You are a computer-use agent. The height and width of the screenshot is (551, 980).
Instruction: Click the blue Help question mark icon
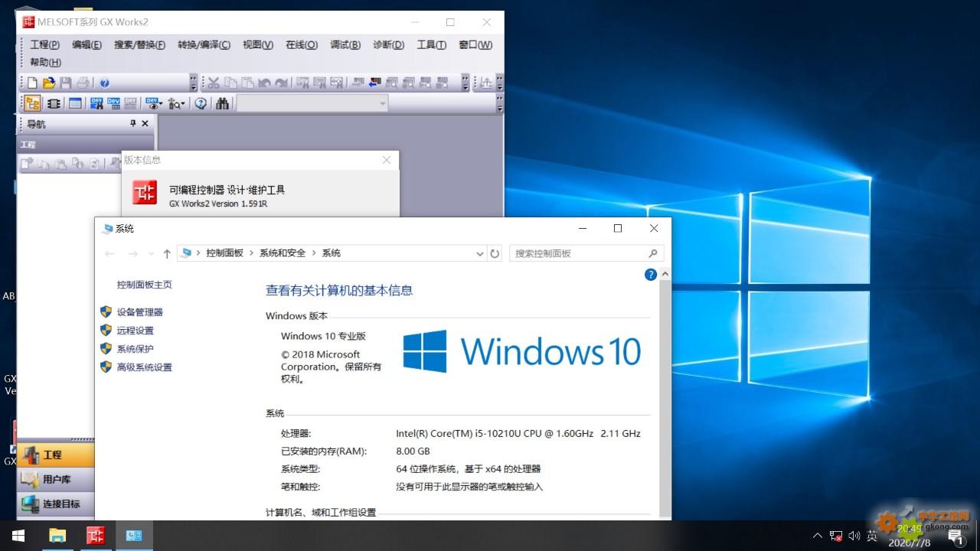point(104,83)
